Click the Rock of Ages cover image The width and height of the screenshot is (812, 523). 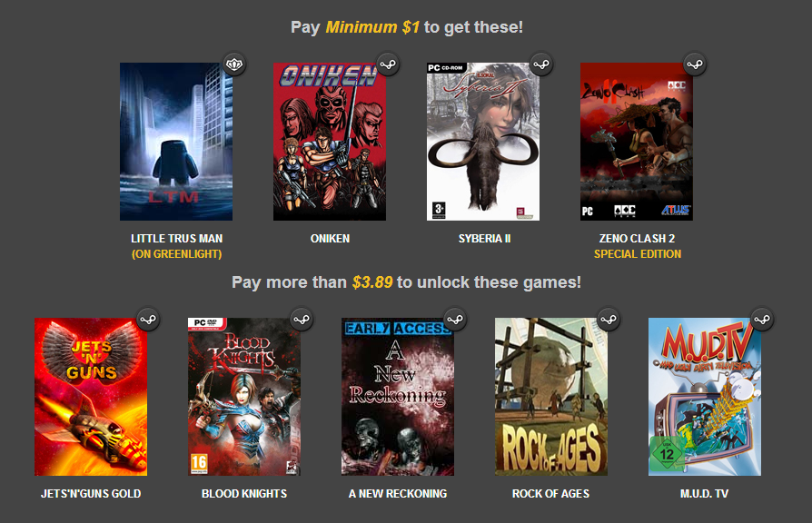pyautogui.click(x=551, y=397)
